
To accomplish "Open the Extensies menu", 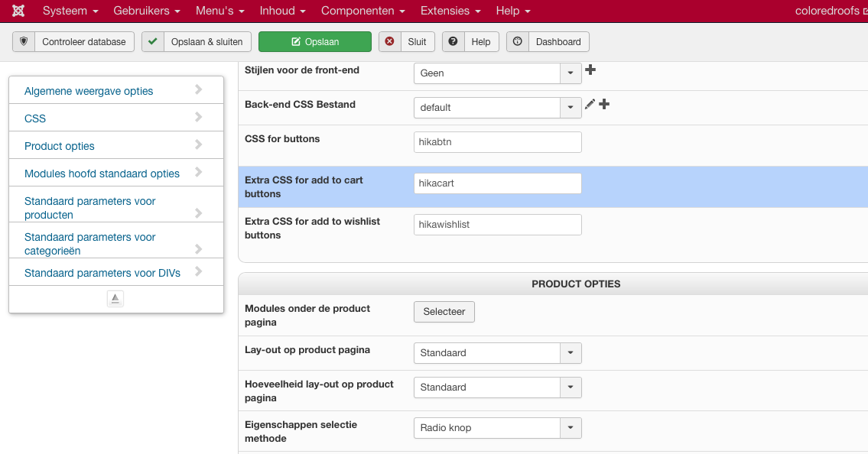I will pos(450,11).
